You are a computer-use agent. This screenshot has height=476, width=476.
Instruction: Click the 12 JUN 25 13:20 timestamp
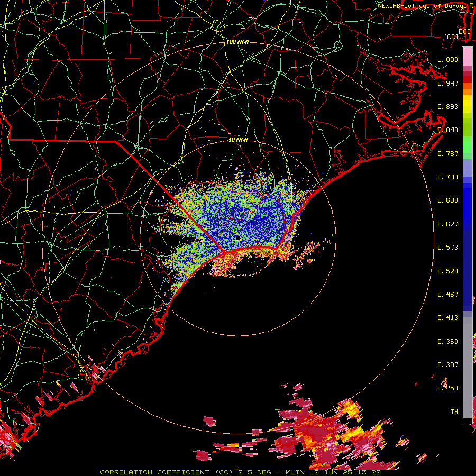345,472
